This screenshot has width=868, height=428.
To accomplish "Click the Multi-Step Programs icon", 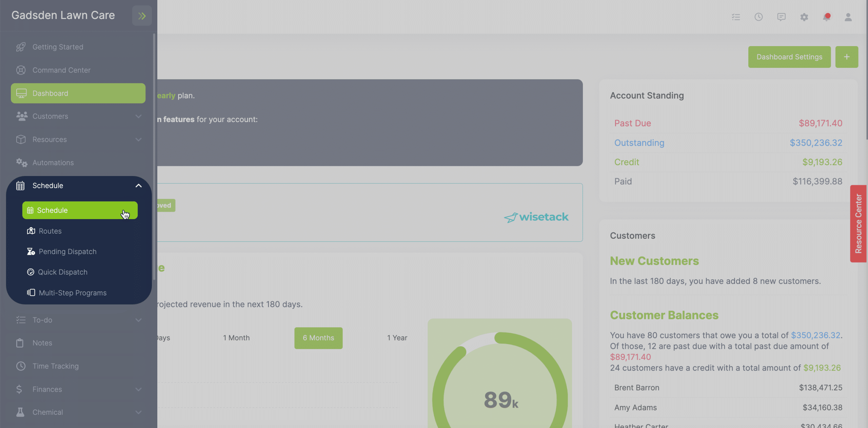I will pos(31,292).
